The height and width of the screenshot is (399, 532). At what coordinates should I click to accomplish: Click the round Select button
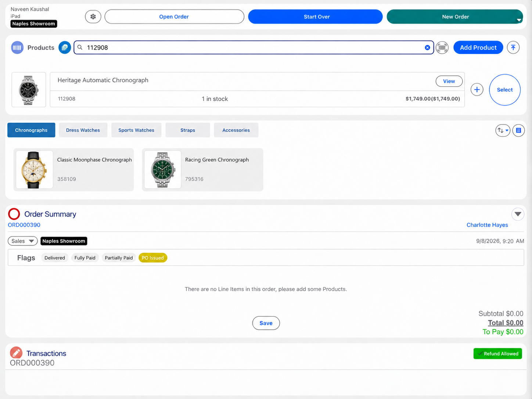point(505,90)
